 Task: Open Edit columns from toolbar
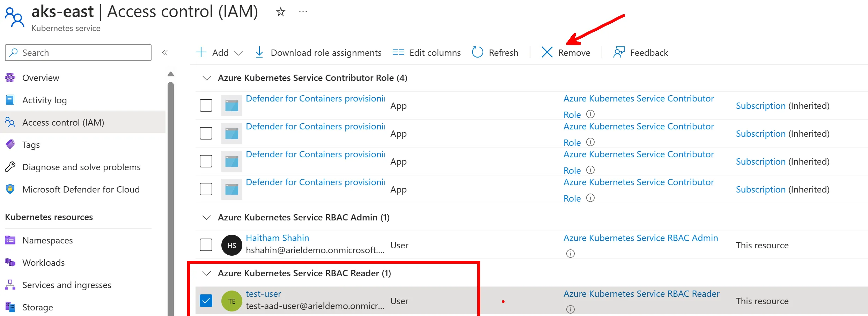point(426,53)
